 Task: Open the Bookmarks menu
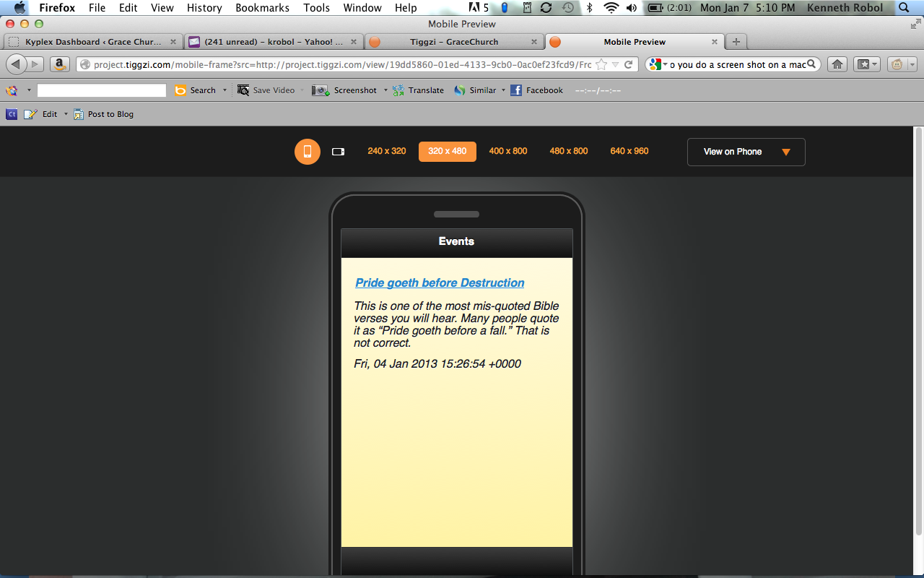(x=262, y=8)
